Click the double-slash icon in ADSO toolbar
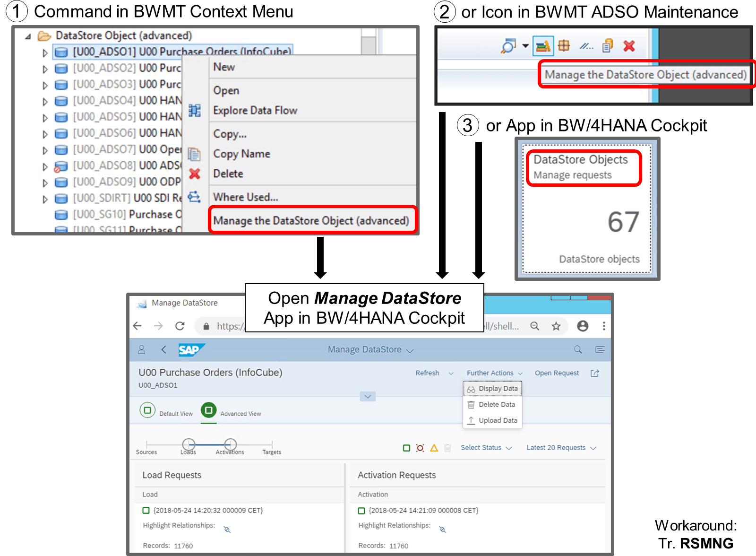The width and height of the screenshot is (756, 556). click(x=586, y=46)
